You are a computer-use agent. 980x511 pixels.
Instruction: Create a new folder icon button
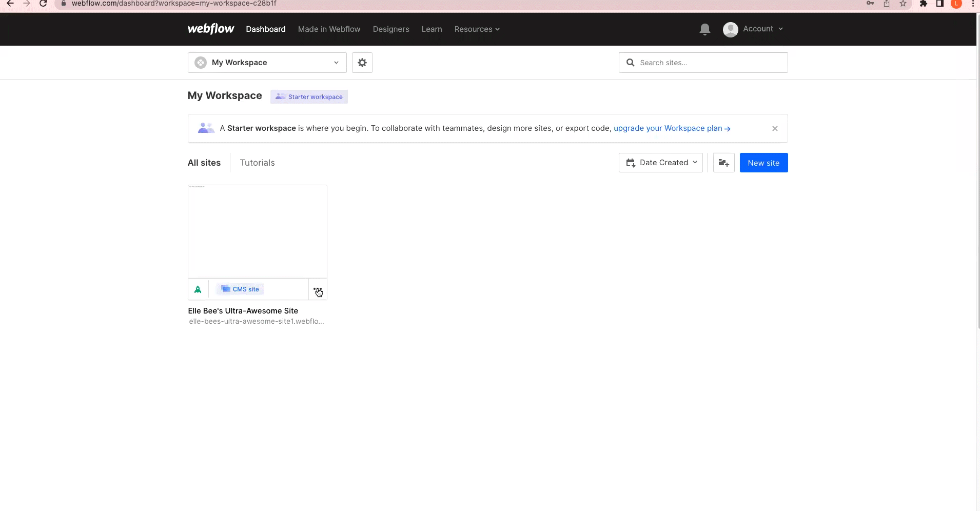[x=724, y=163]
